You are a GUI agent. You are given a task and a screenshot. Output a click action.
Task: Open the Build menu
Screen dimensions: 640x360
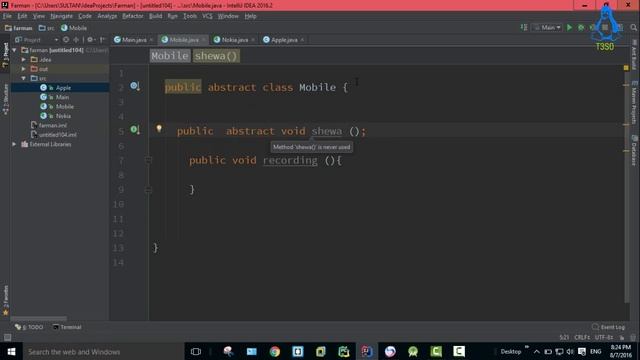156,16
